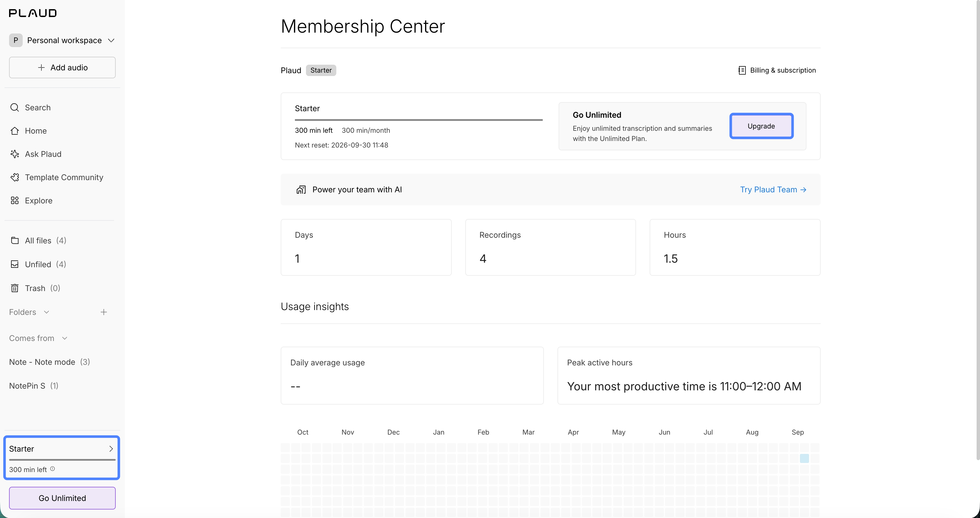The width and height of the screenshot is (980, 518).
Task: Add a new folder with plus icon
Action: (104, 312)
